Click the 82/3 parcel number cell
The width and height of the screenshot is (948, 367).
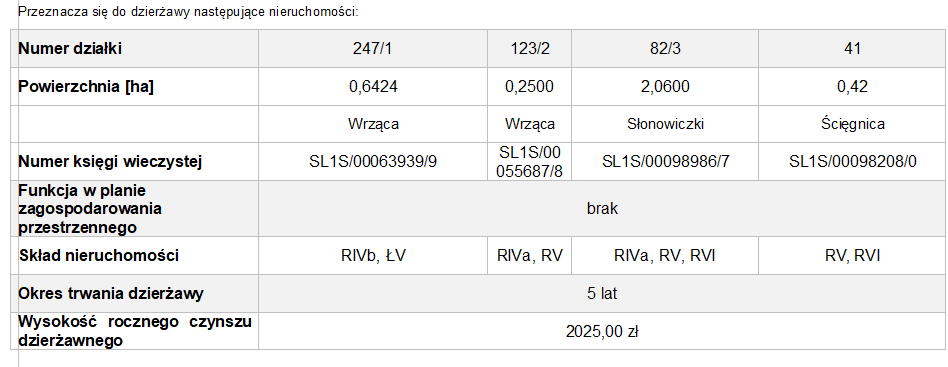click(664, 49)
